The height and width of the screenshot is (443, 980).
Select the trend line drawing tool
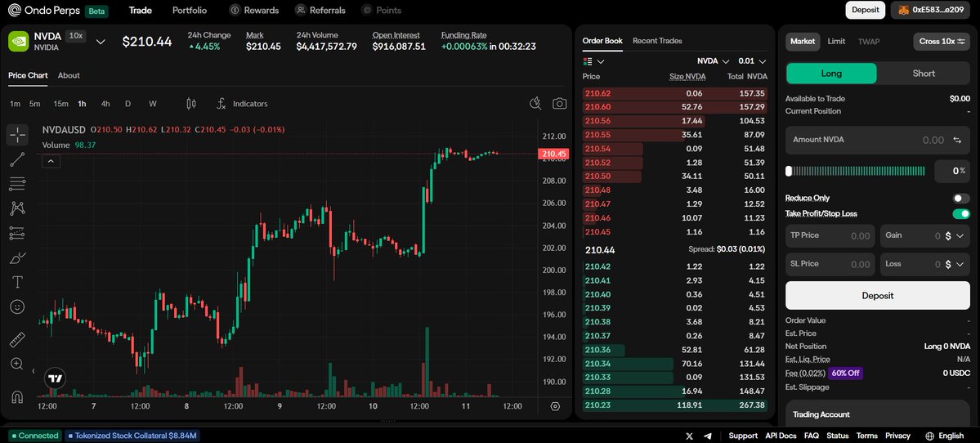point(17,159)
